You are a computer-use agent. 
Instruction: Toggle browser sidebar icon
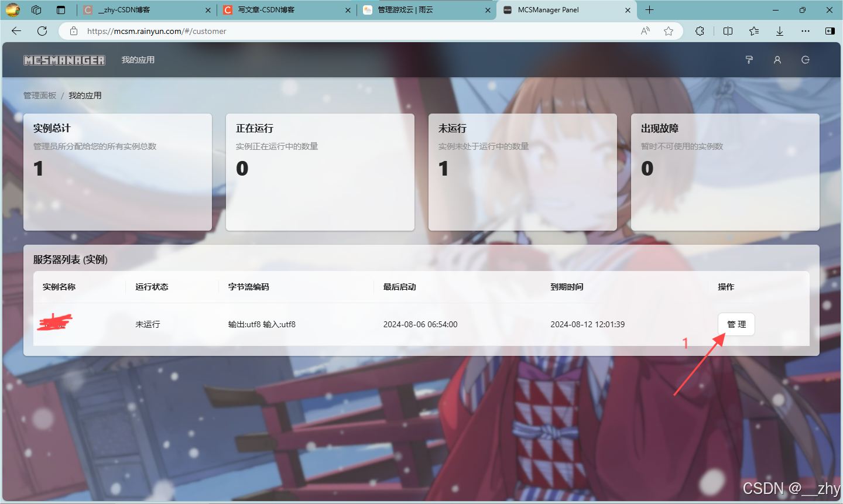(x=830, y=31)
